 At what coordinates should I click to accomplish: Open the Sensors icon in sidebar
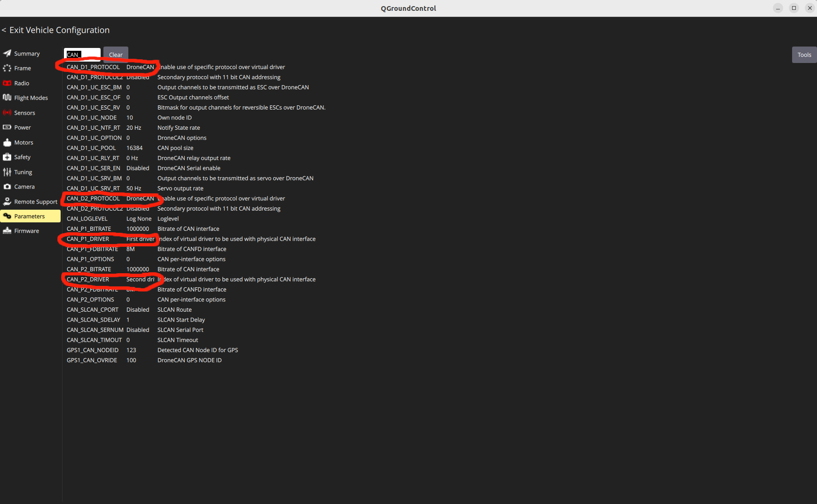pos(7,113)
